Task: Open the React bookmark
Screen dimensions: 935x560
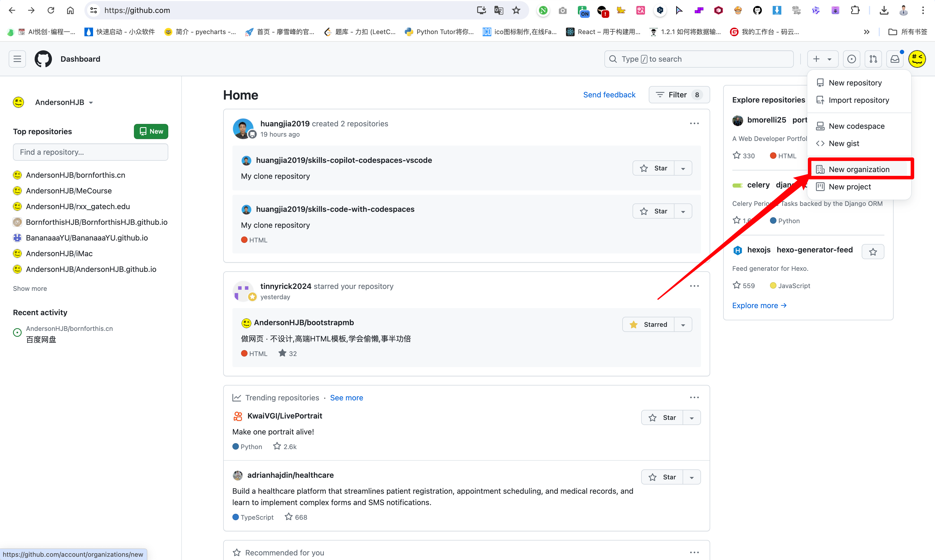Action: (603, 32)
